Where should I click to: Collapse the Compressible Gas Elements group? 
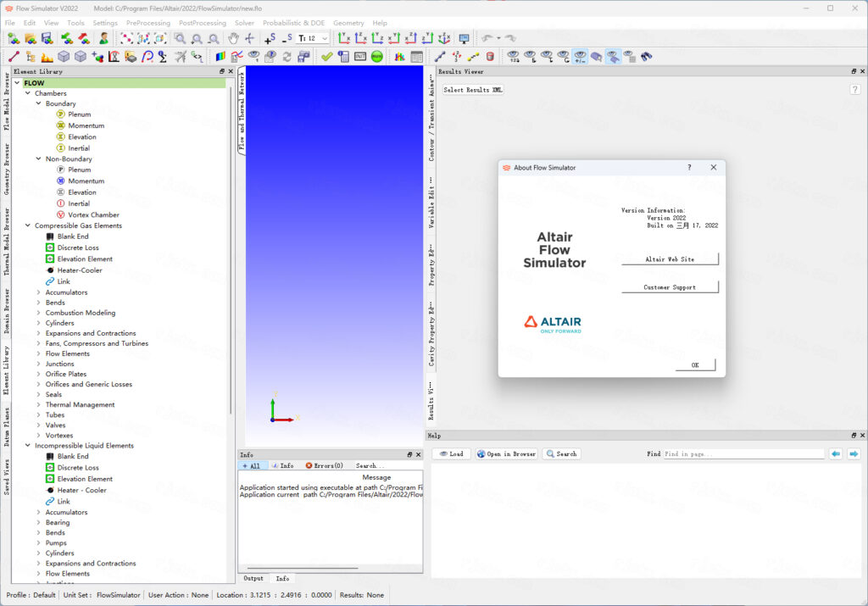pos(28,225)
